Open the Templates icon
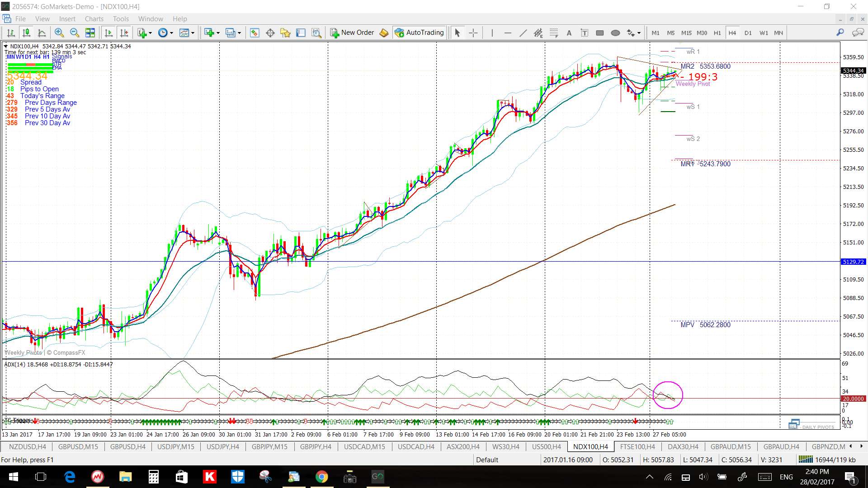The height and width of the screenshot is (488, 868). click(184, 33)
